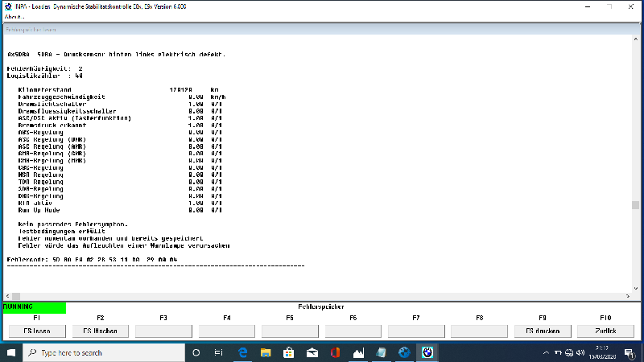
Task: Open the blue BMW tool taskbar icon
Action: coord(404,352)
